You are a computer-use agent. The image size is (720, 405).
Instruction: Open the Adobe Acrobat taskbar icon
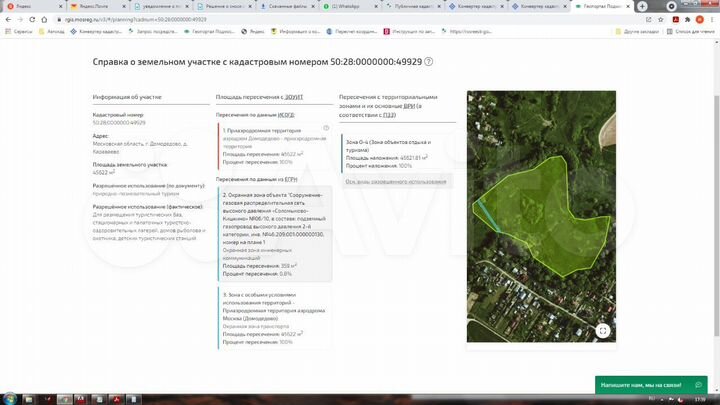(117, 399)
